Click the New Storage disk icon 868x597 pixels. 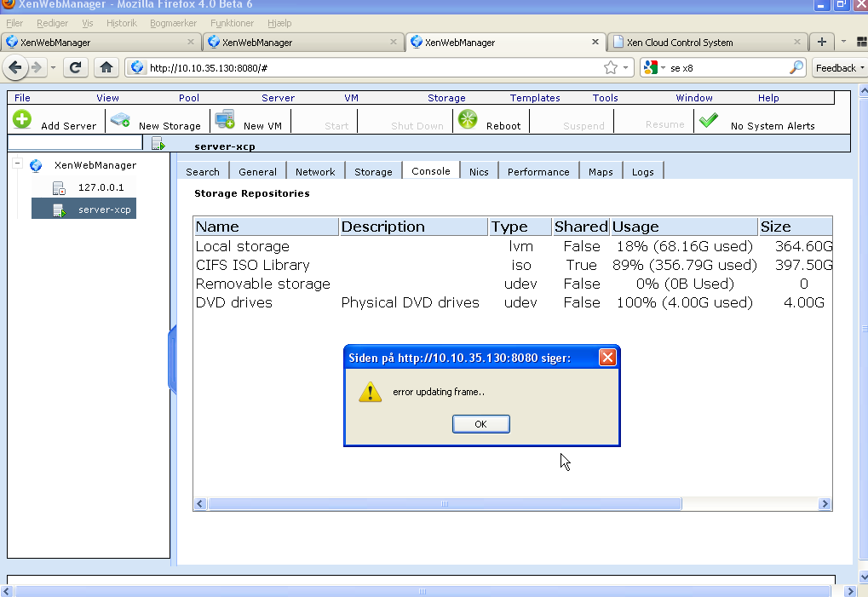(x=120, y=120)
